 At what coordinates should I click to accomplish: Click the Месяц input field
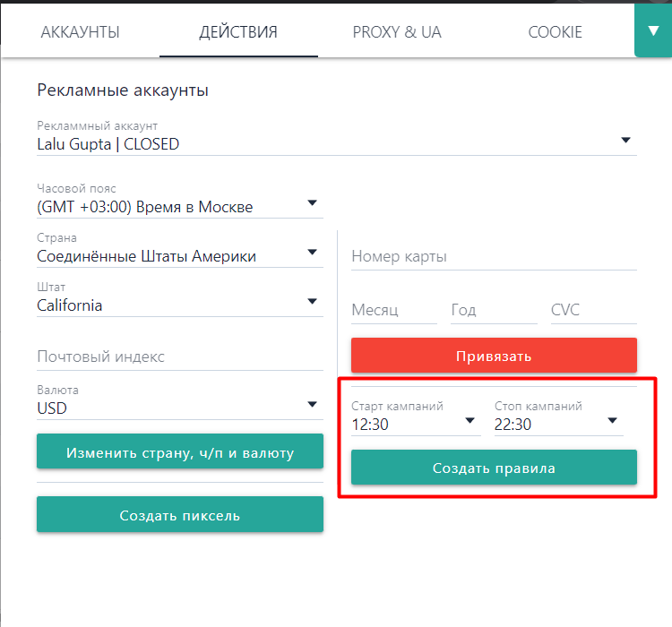pyautogui.click(x=393, y=311)
